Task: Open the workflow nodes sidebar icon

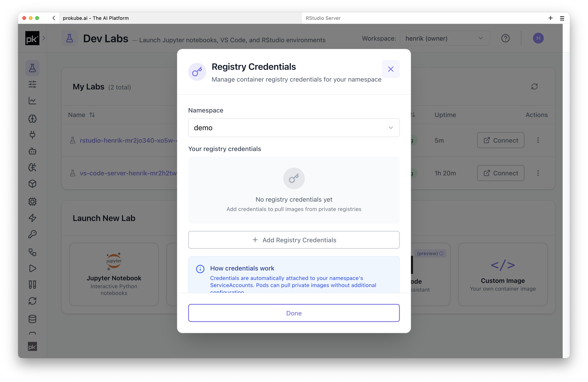Action: coord(32,252)
